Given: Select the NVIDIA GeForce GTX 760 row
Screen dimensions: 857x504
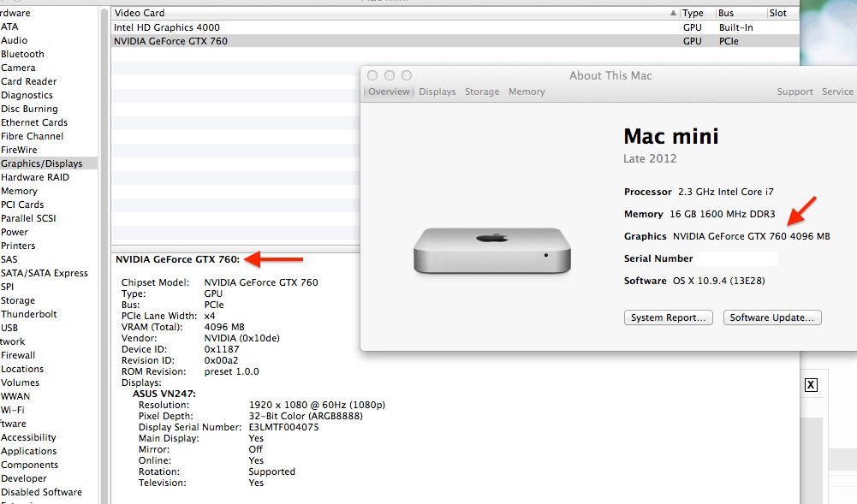Looking at the screenshot, I should [x=455, y=41].
